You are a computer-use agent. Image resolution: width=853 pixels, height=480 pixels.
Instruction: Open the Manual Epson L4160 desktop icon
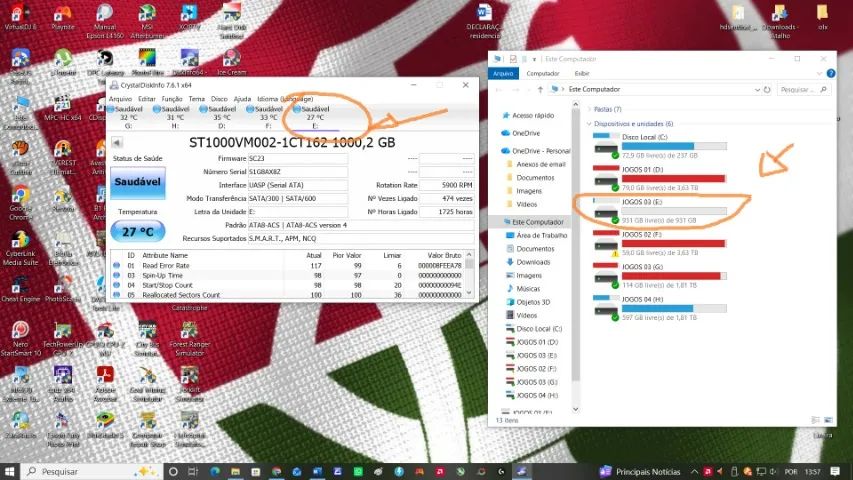tap(104, 21)
